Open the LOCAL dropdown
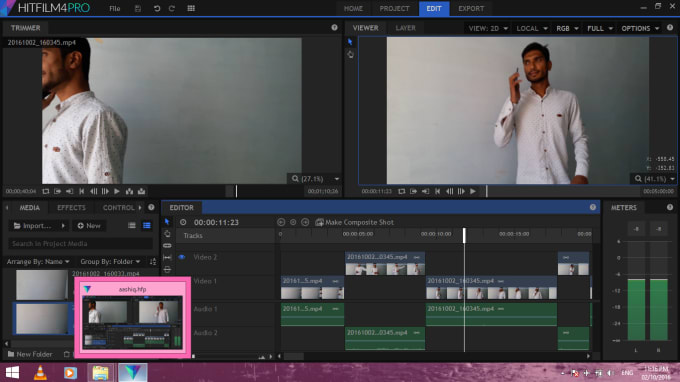The image size is (680, 382). 532,28
